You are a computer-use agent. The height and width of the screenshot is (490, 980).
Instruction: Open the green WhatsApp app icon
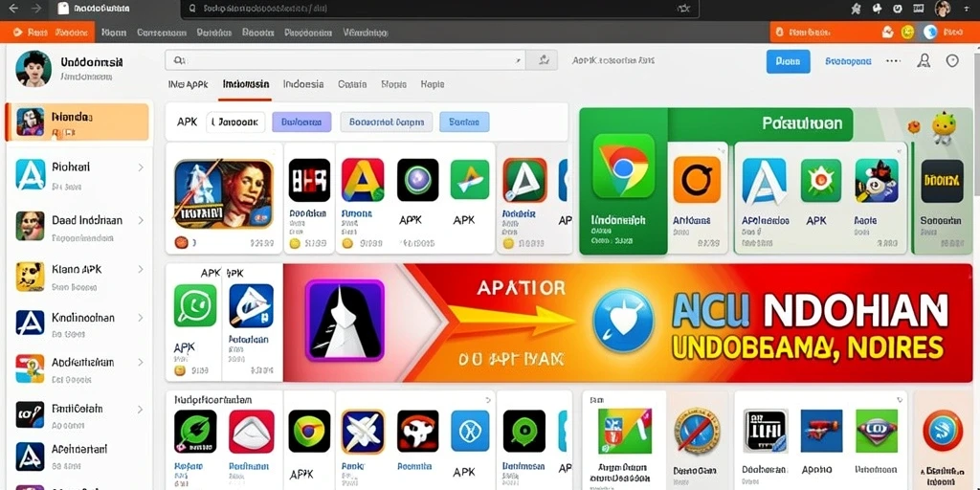point(195,305)
